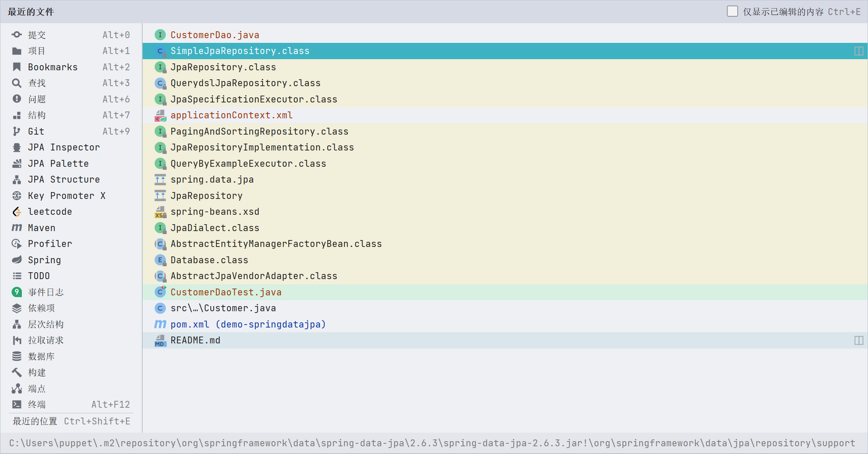Image resolution: width=868 pixels, height=454 pixels.
Task: Open pom.xml (demo-springdatajpa) file
Action: point(248,325)
